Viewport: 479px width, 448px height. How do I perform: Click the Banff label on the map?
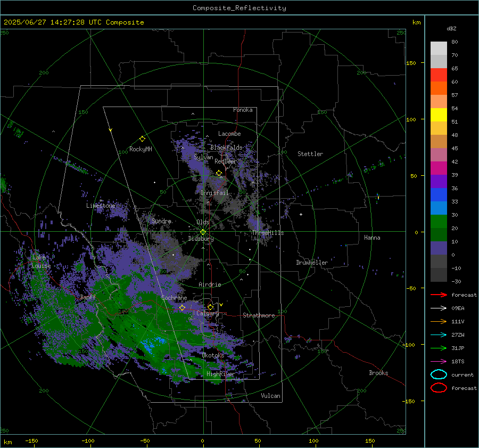tap(88, 297)
